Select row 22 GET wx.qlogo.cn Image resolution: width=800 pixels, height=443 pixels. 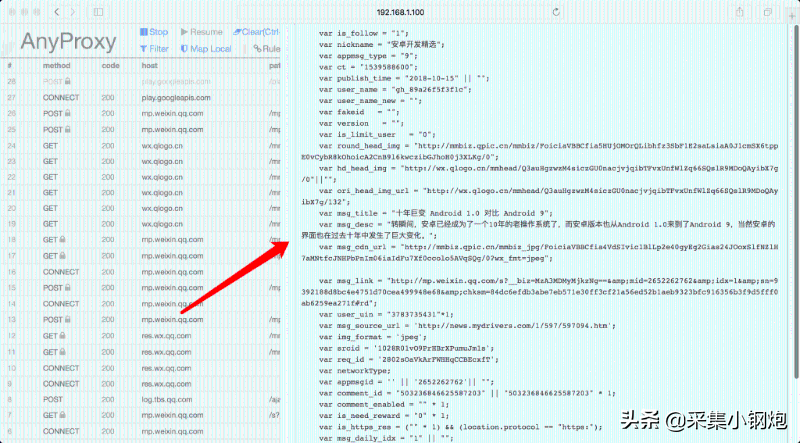pyautogui.click(x=140, y=177)
